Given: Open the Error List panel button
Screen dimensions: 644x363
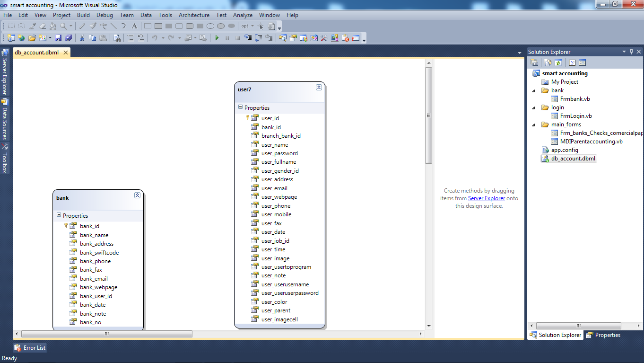Looking at the screenshot, I should click(x=30, y=348).
